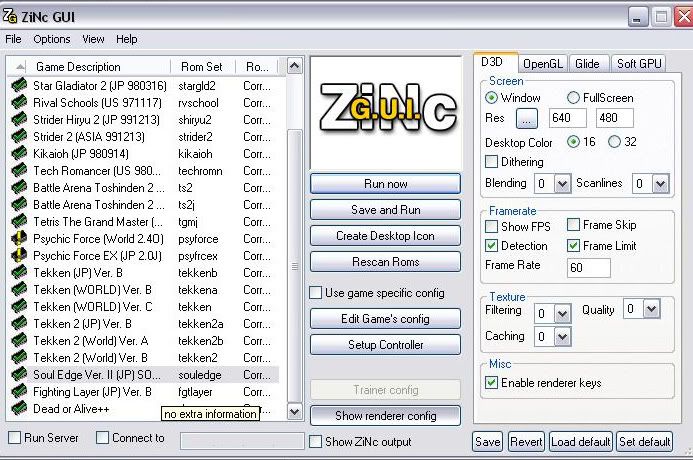The image size is (693, 460).
Task: Select FullScreen mode
Action: 573,98
